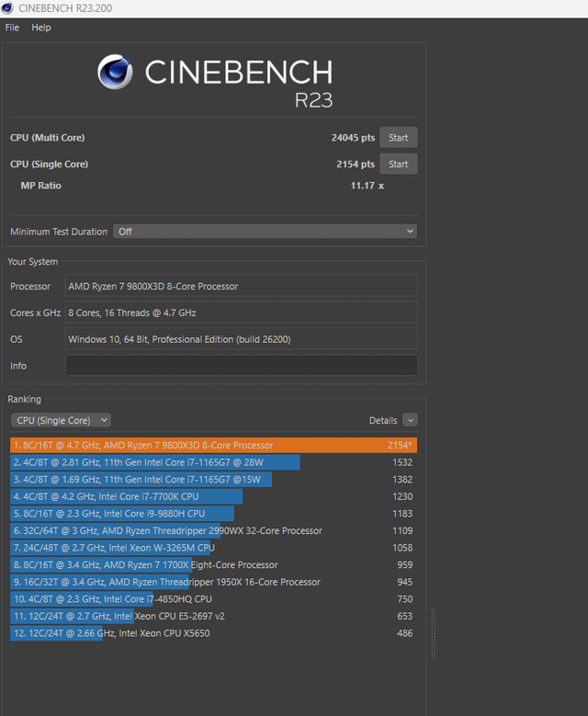588x716 pixels.
Task: Click the Cinebench app icon in title bar
Action: click(x=8, y=8)
